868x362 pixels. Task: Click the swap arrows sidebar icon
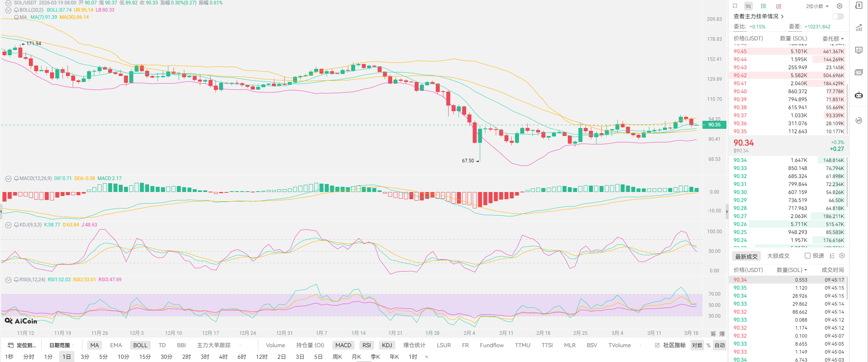pos(858,120)
